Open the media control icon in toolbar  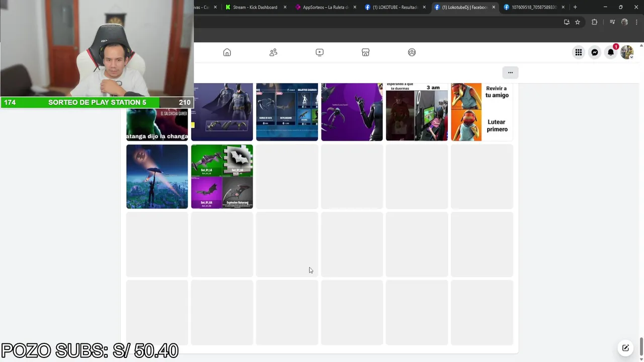pos(612,22)
